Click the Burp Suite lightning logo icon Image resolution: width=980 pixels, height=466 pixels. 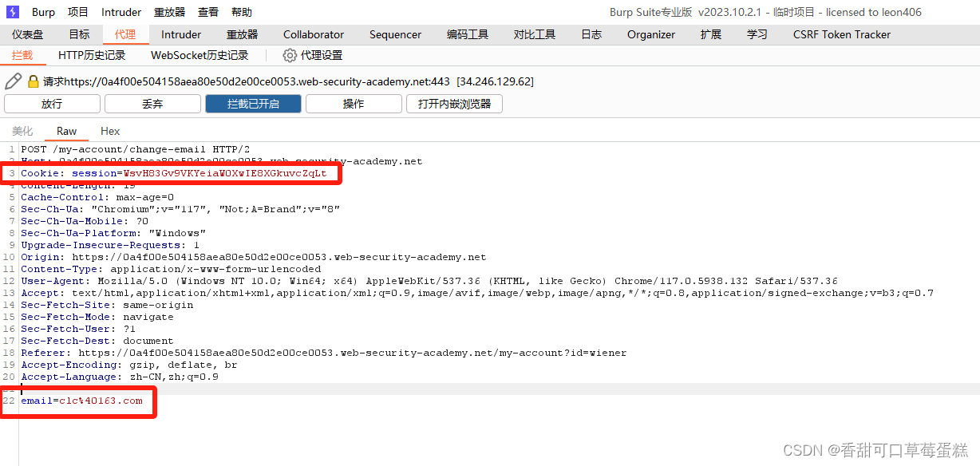tap(13, 12)
